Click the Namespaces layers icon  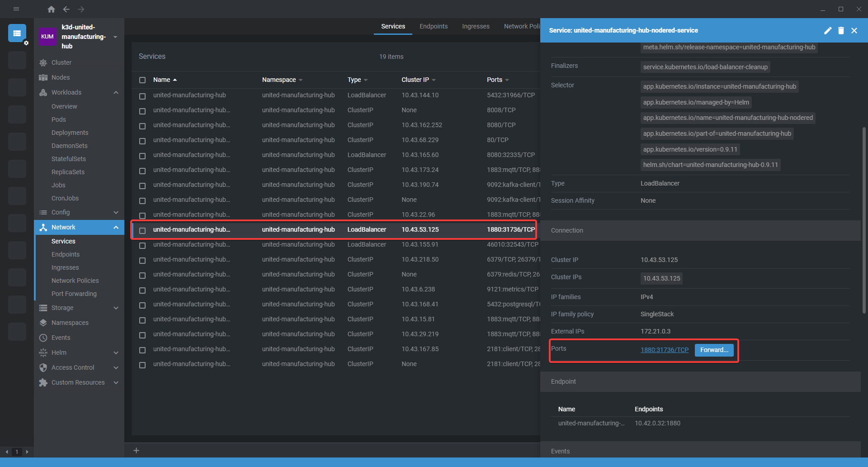coord(43,323)
